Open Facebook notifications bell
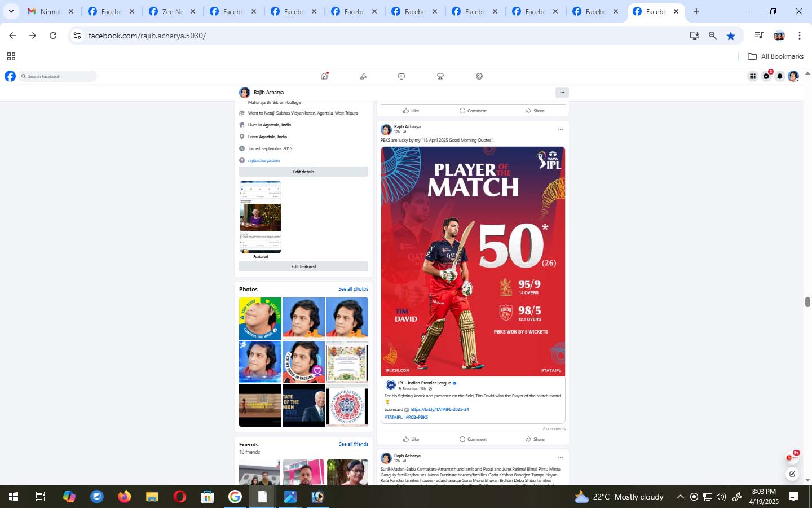This screenshot has height=508, width=812. point(780,76)
